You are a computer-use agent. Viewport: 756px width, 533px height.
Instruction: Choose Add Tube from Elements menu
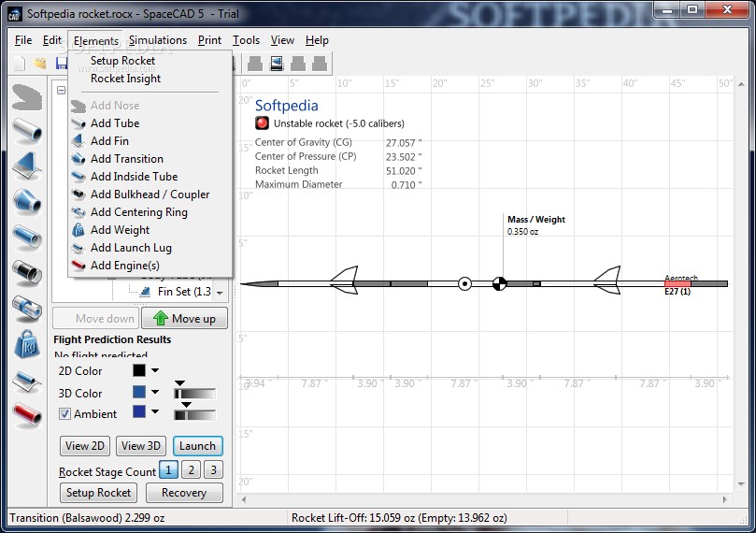[115, 123]
